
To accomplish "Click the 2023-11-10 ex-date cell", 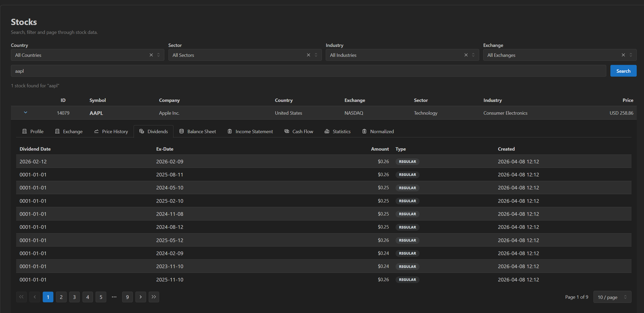I will 170,266.
